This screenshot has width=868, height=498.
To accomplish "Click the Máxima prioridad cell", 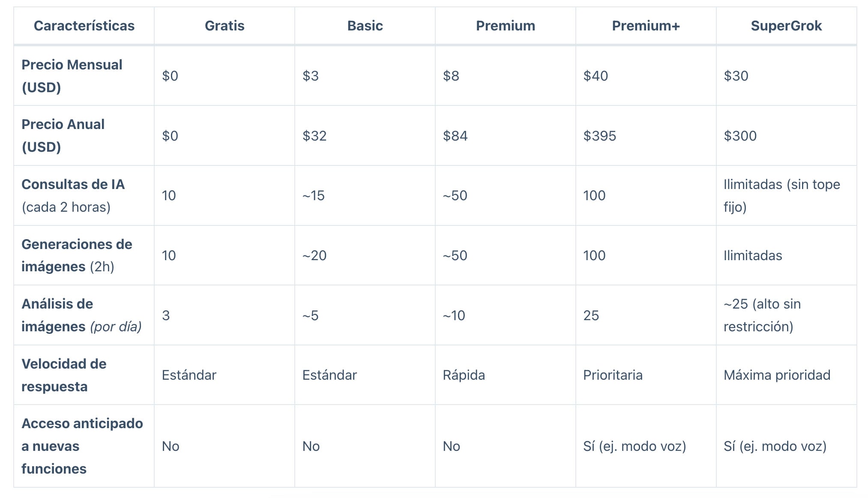I will pyautogui.click(x=777, y=375).
